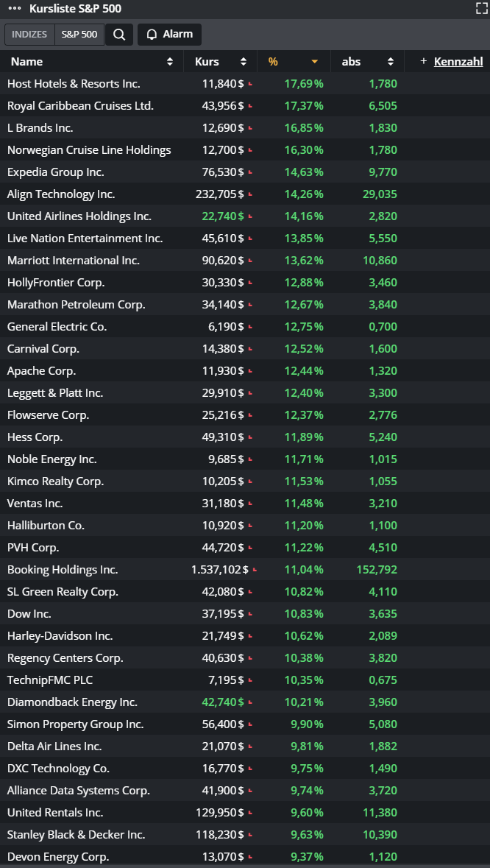Sort by the abs column arrows

point(391,62)
